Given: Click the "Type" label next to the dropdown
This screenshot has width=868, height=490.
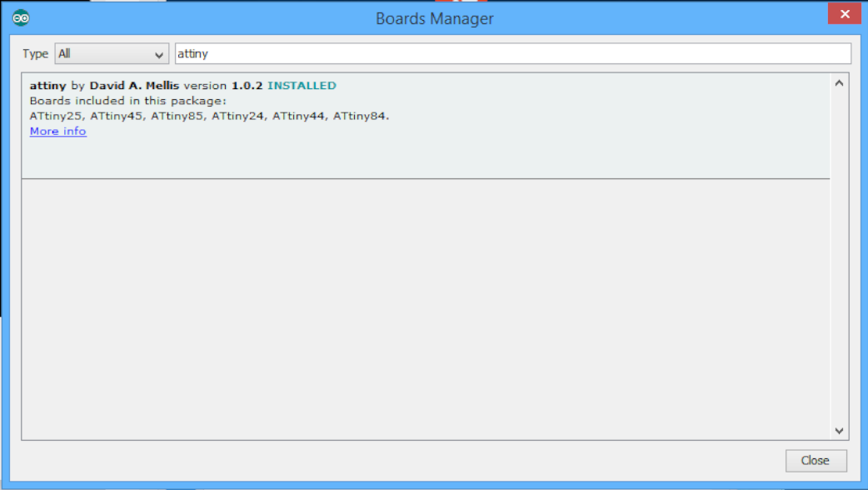Looking at the screenshot, I should (x=35, y=53).
